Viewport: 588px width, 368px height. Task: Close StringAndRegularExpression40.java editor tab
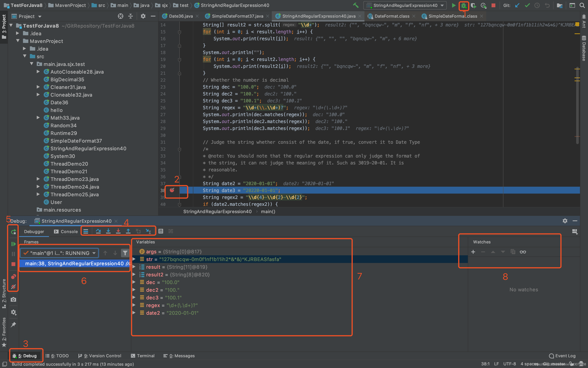click(360, 16)
